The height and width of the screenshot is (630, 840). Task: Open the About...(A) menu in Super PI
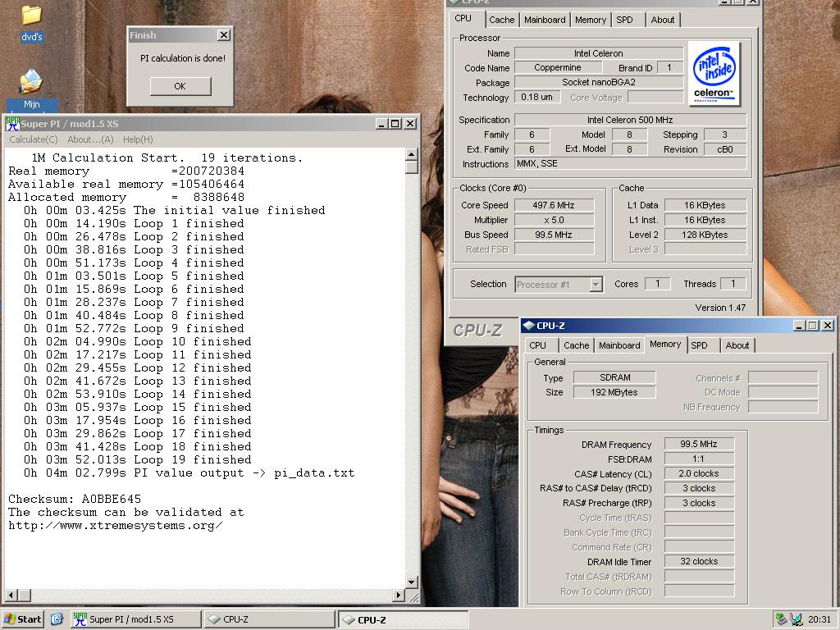click(90, 139)
